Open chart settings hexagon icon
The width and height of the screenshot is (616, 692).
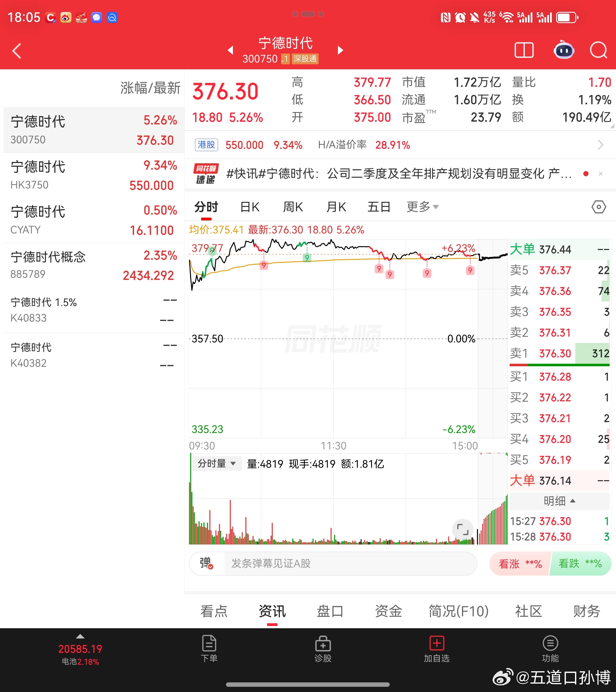[x=598, y=207]
